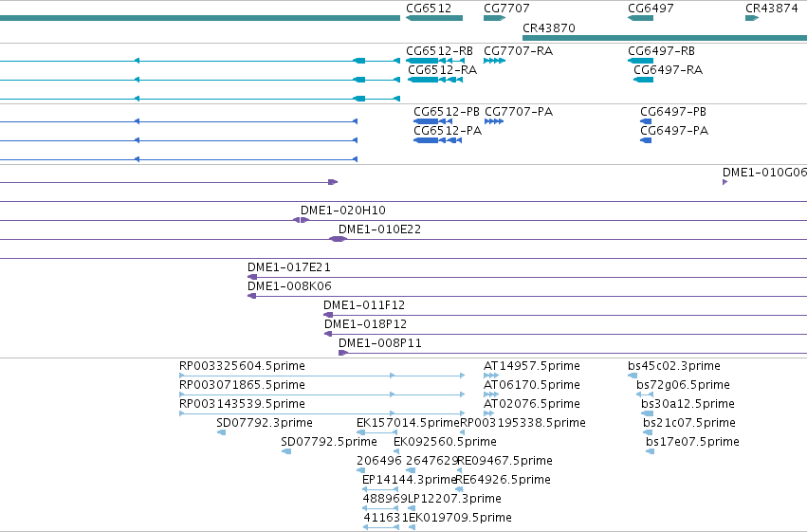Select the 488969 EST label
Image resolution: width=807 pixels, height=532 pixels.
[x=385, y=499]
